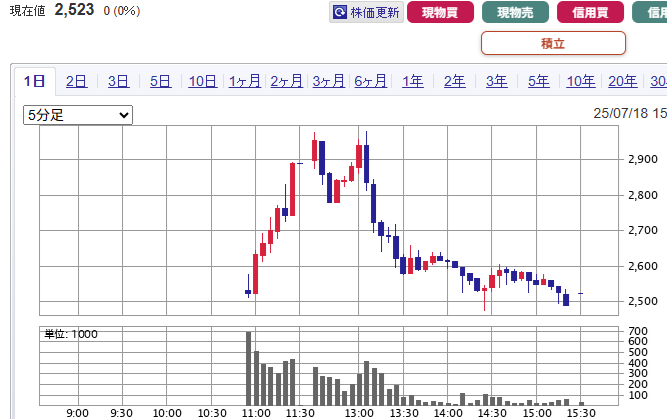Click the 11:00 time axis label
This screenshot has height=419, width=667.
[x=256, y=413]
